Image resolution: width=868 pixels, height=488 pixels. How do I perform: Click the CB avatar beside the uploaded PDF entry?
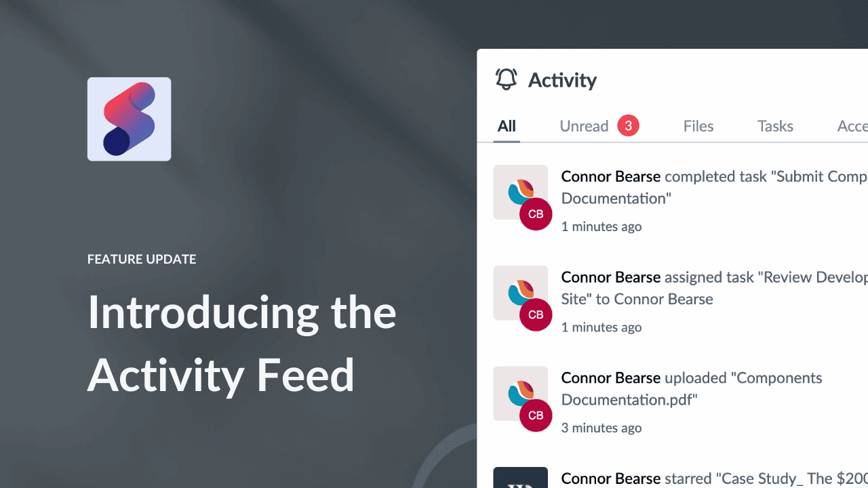coord(536,415)
